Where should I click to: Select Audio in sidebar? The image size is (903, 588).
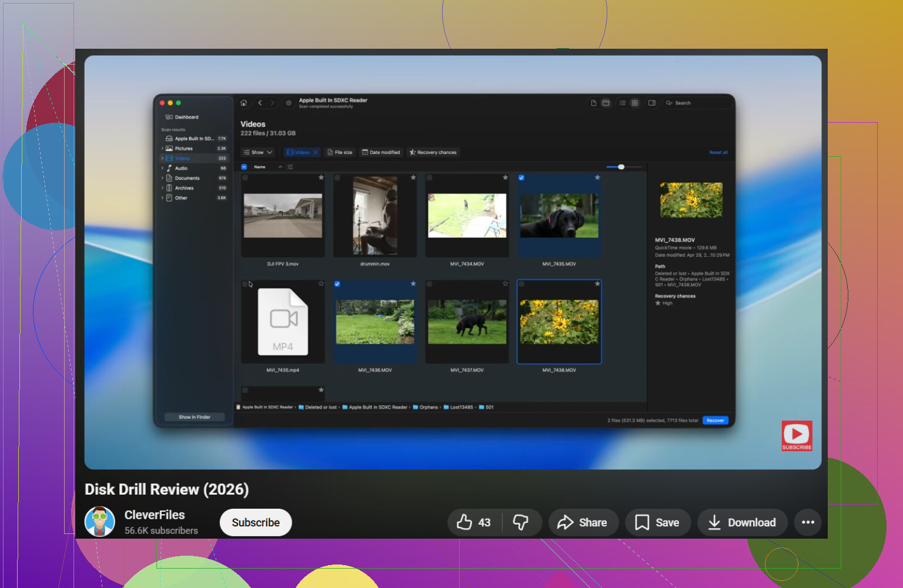(x=195, y=168)
